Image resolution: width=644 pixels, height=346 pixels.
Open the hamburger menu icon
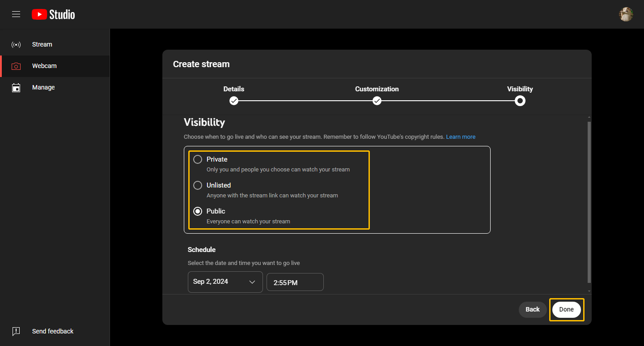click(x=16, y=14)
